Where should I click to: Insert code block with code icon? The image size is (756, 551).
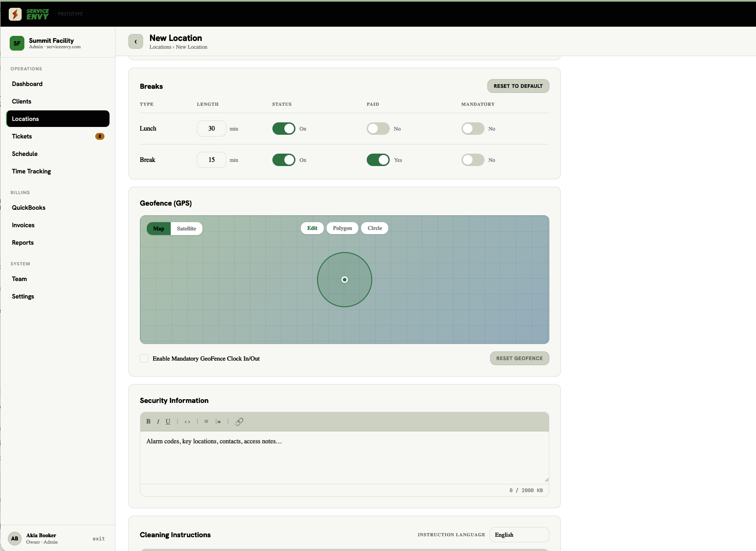187,421
